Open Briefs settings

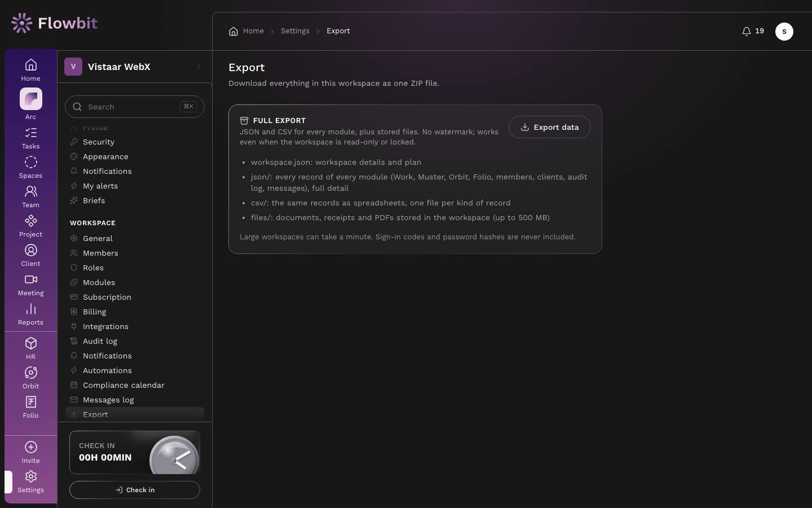pos(135,201)
